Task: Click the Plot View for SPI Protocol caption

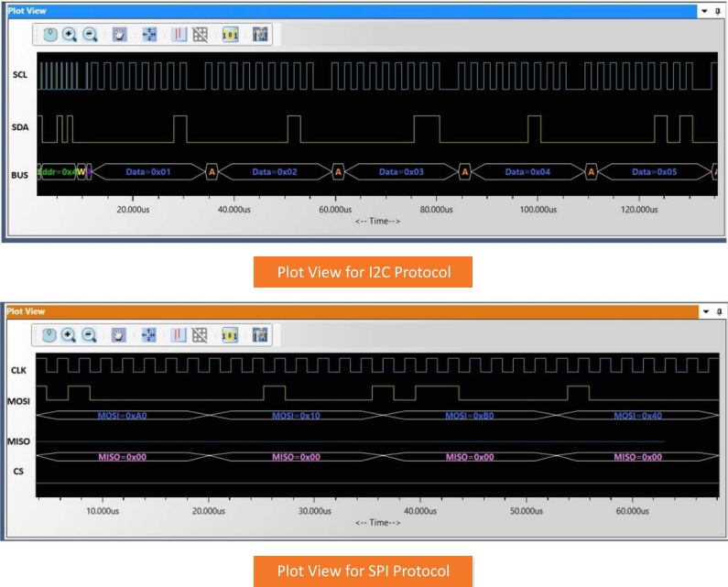Action: coord(363,571)
